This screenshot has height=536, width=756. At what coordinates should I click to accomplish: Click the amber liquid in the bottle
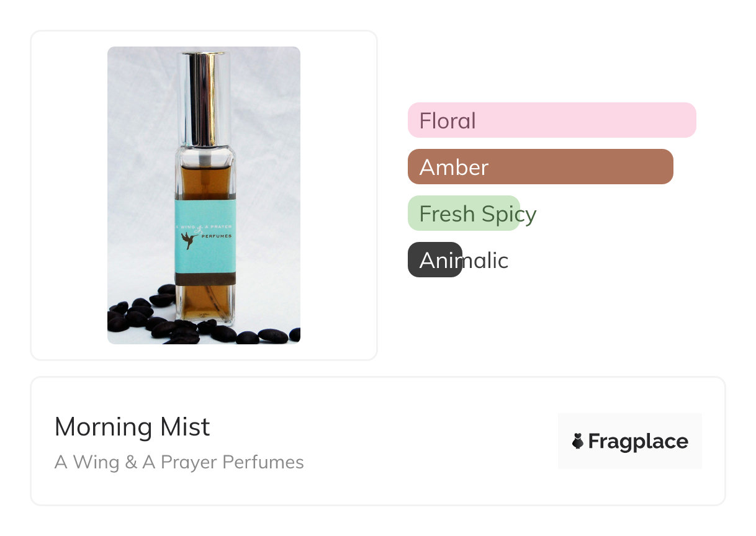[204, 180]
